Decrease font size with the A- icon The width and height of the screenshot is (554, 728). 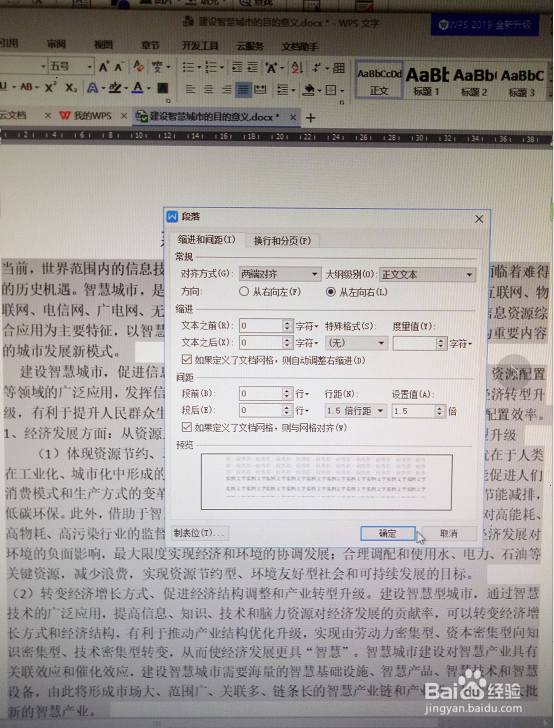tap(119, 67)
